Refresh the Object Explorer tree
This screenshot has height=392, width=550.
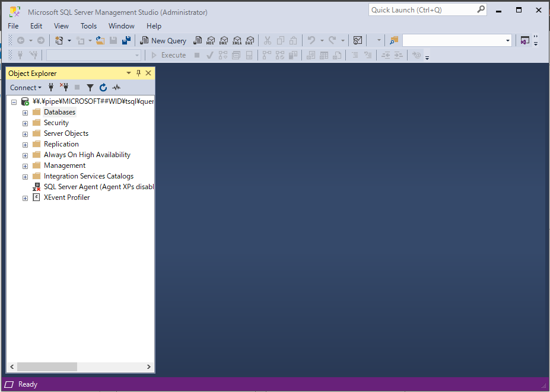click(103, 87)
